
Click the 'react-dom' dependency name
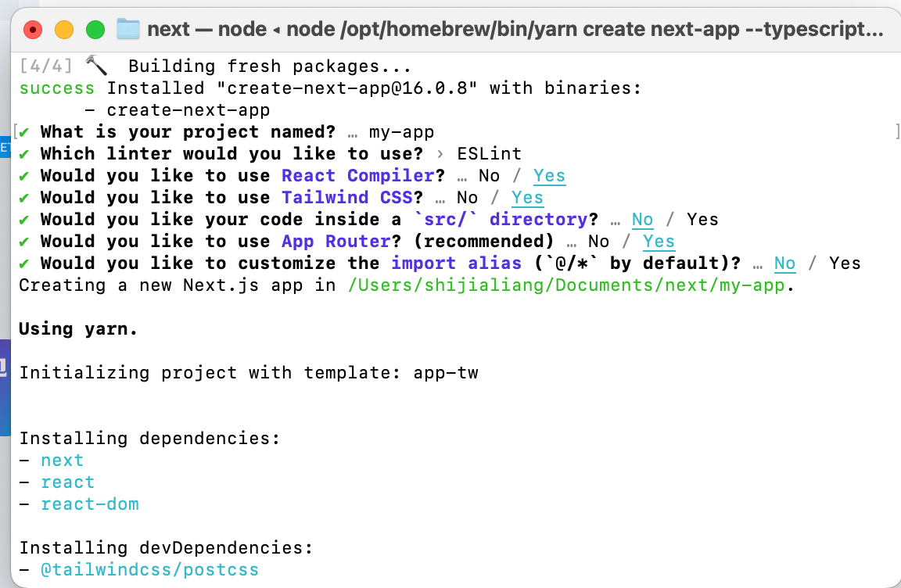(90, 504)
